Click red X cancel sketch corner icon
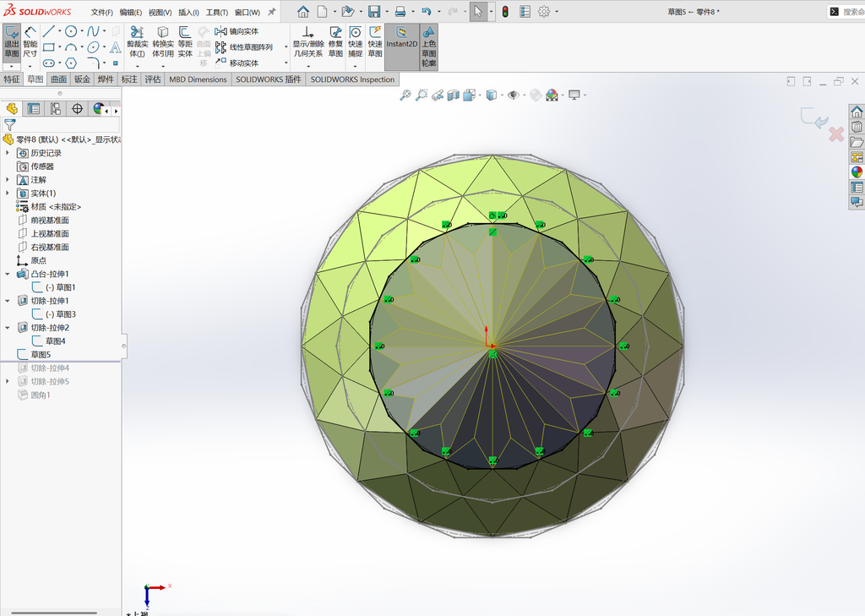This screenshot has width=865, height=616. point(835,134)
